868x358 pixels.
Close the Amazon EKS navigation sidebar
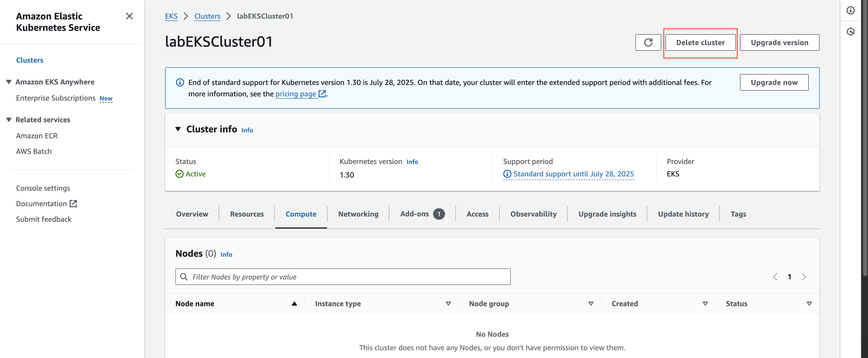point(129,16)
